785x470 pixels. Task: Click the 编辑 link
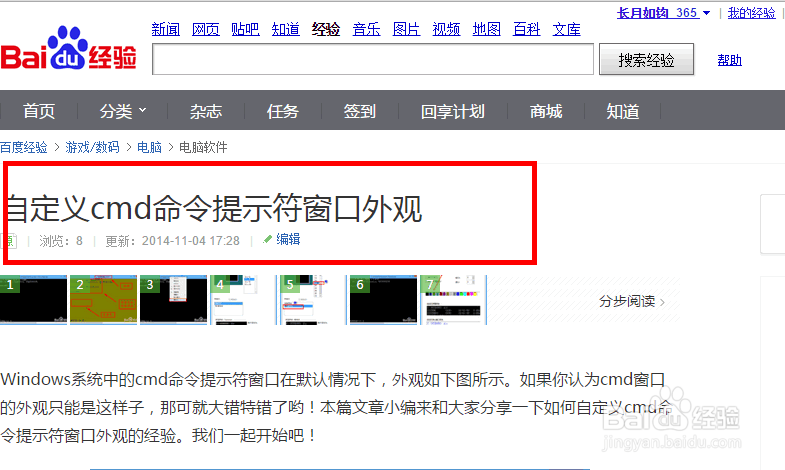[288, 239]
